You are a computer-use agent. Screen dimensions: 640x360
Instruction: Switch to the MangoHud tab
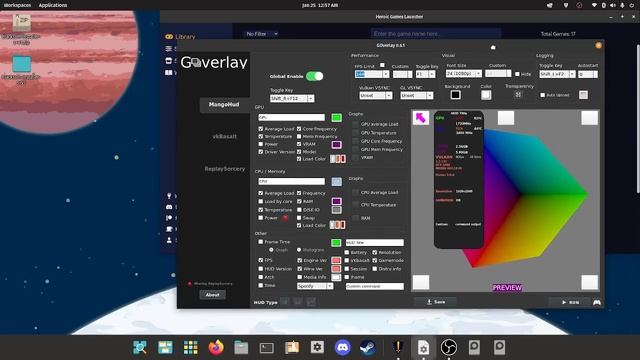point(224,104)
